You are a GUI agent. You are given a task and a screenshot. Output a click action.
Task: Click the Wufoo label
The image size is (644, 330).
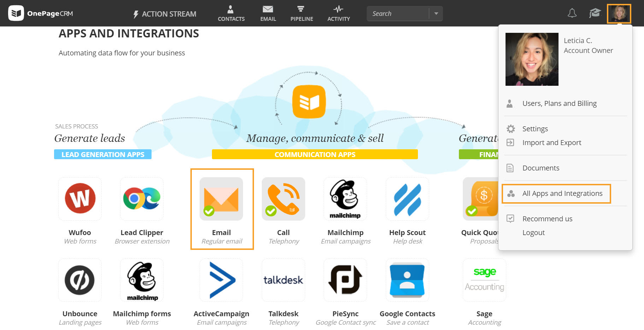[x=80, y=233]
